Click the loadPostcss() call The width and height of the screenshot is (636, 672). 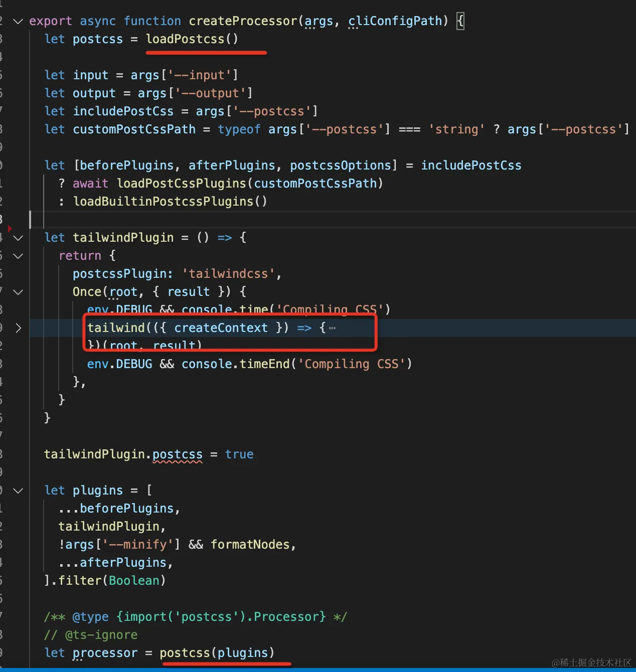point(192,39)
